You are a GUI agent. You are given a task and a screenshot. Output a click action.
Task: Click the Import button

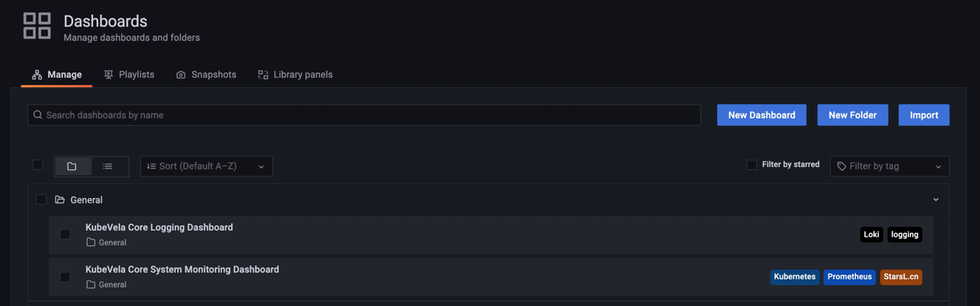point(924,115)
